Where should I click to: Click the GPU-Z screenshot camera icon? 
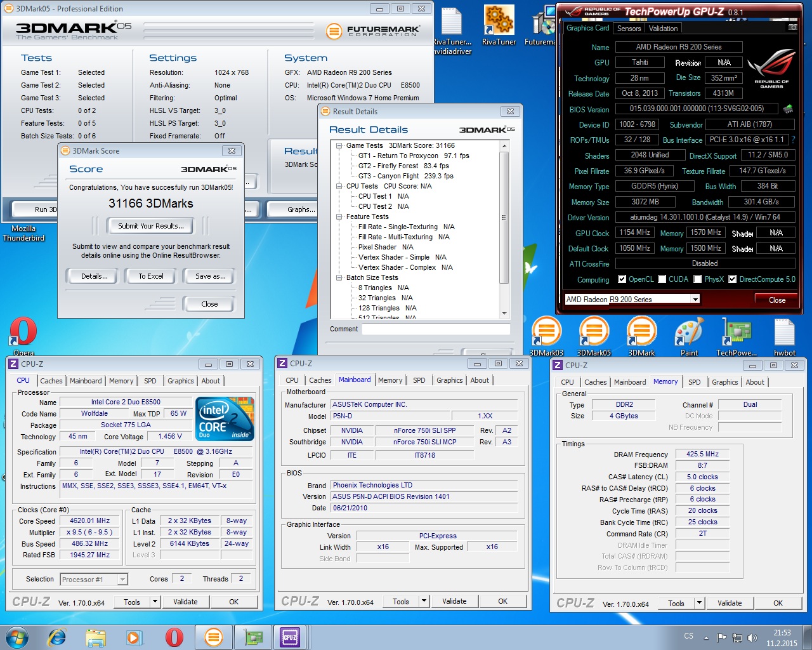(x=792, y=27)
